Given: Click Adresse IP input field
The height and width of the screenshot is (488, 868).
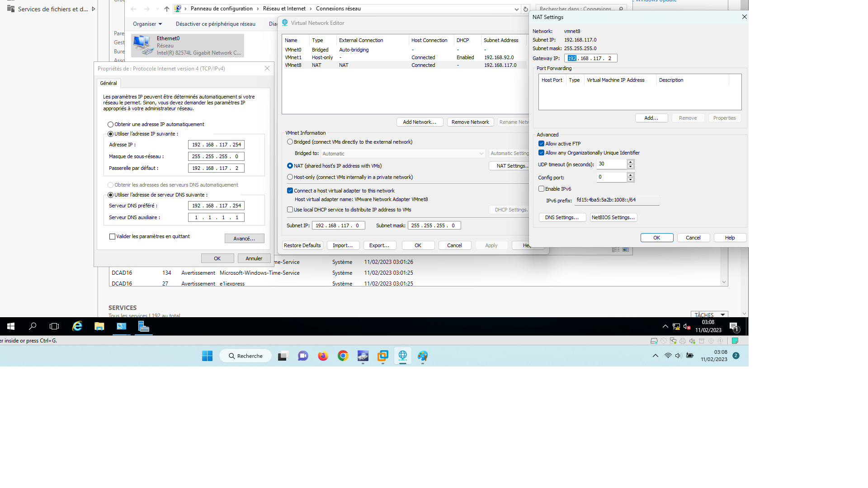Looking at the screenshot, I should point(216,145).
